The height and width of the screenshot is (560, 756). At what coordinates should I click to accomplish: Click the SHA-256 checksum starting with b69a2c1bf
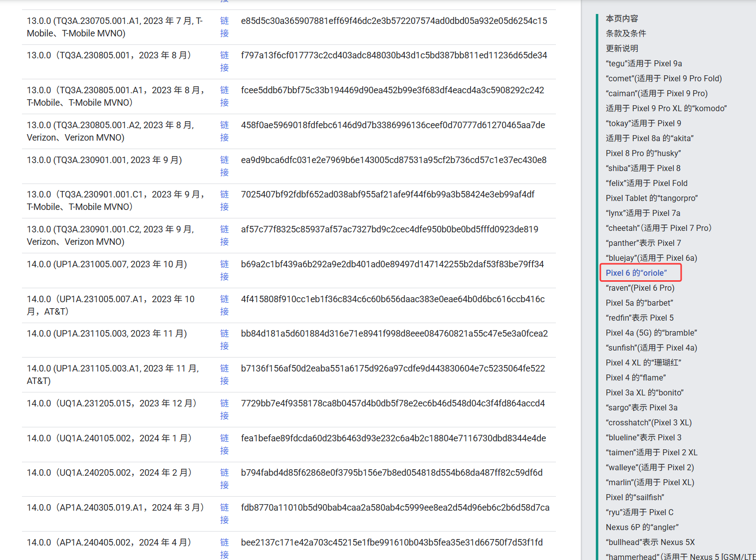392,264
